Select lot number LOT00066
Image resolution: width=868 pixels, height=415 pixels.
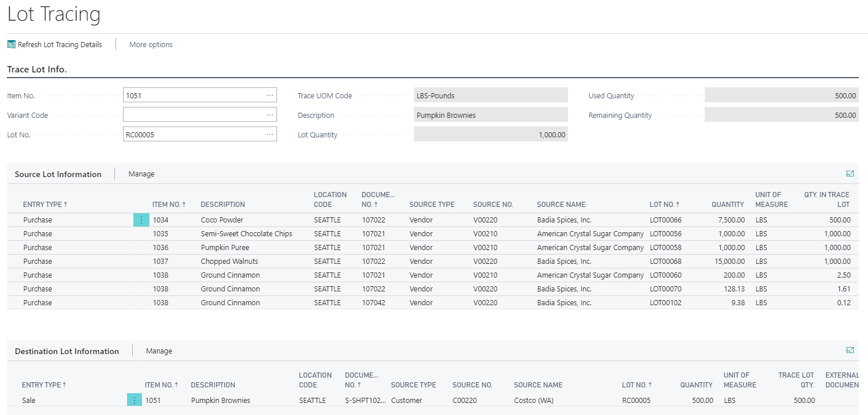[x=666, y=220]
